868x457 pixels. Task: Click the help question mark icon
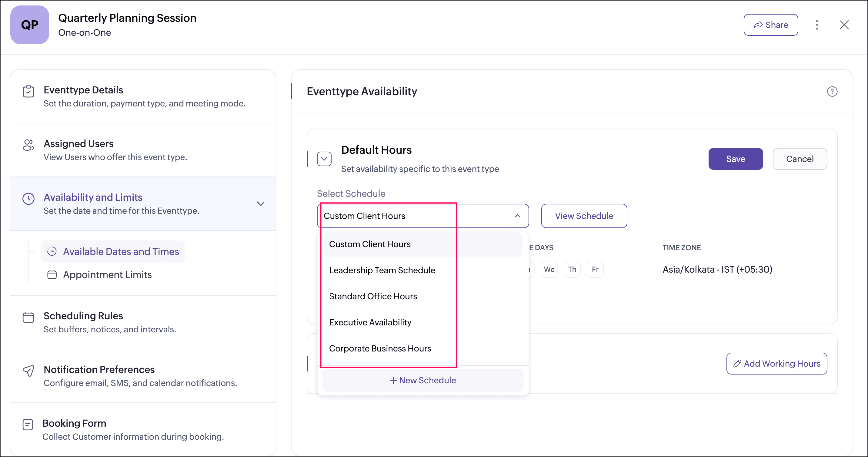(x=832, y=91)
